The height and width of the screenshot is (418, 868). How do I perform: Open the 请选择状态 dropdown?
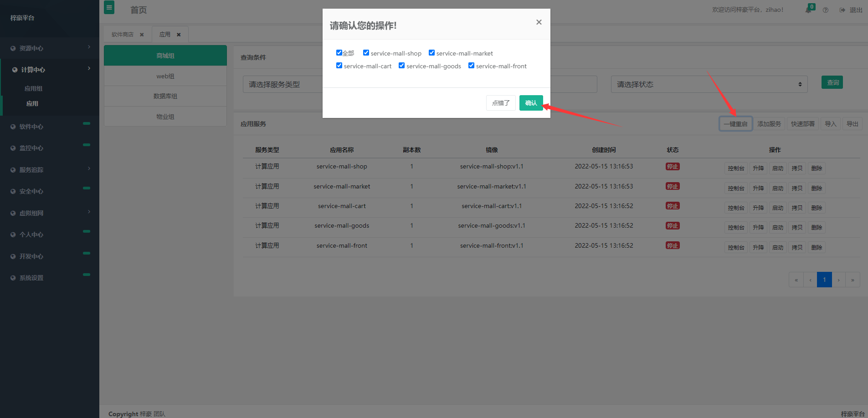709,84
